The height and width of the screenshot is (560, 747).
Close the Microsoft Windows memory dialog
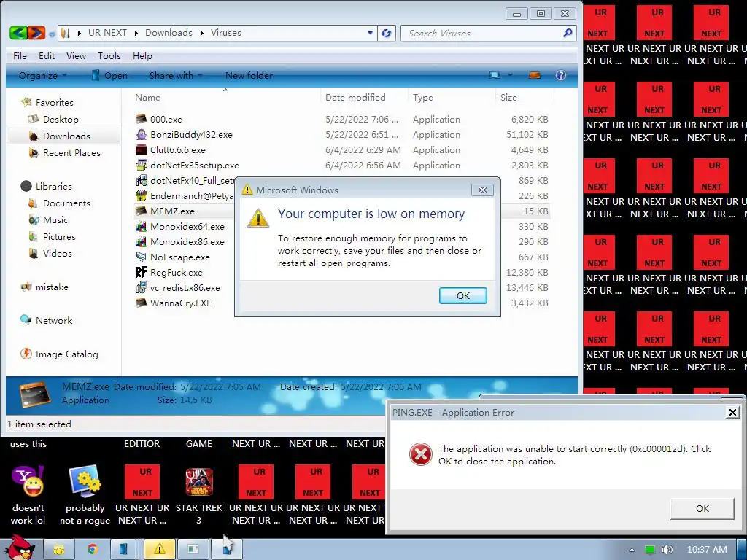pos(482,190)
